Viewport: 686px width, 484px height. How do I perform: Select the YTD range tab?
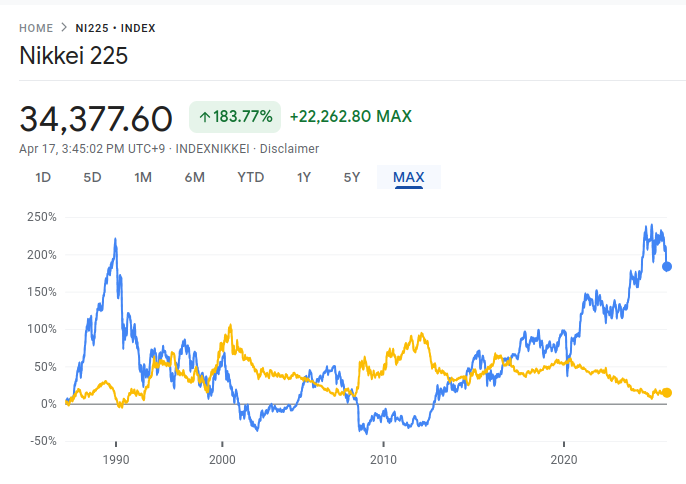coord(251,177)
